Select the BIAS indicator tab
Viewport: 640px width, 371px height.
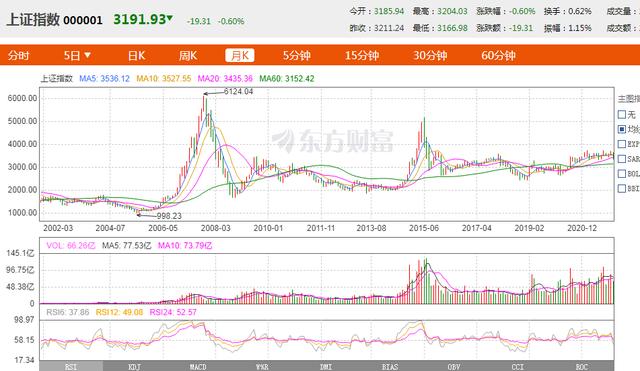point(390,366)
